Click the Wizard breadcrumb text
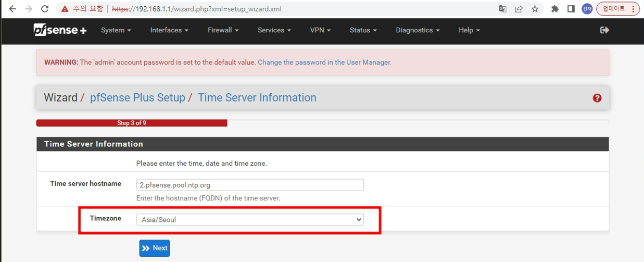Image resolution: width=644 pixels, height=262 pixels. (x=60, y=97)
